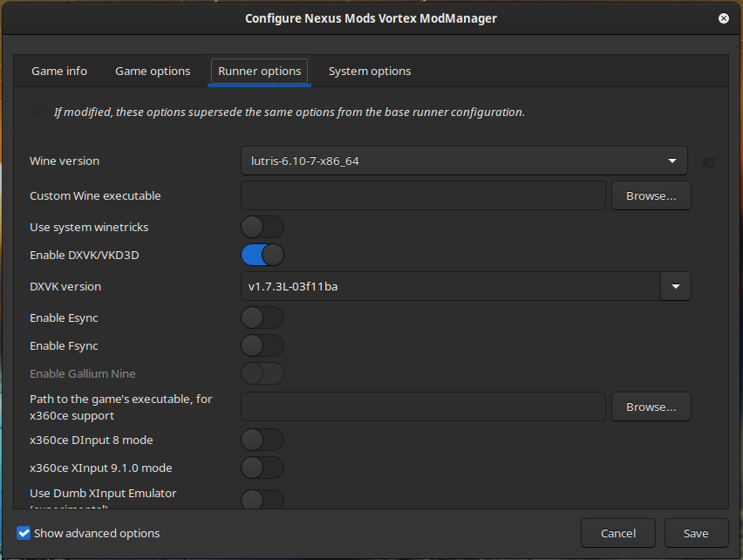Click the info icon beside the italic note
This screenshot has width=743, height=560.
click(37, 111)
